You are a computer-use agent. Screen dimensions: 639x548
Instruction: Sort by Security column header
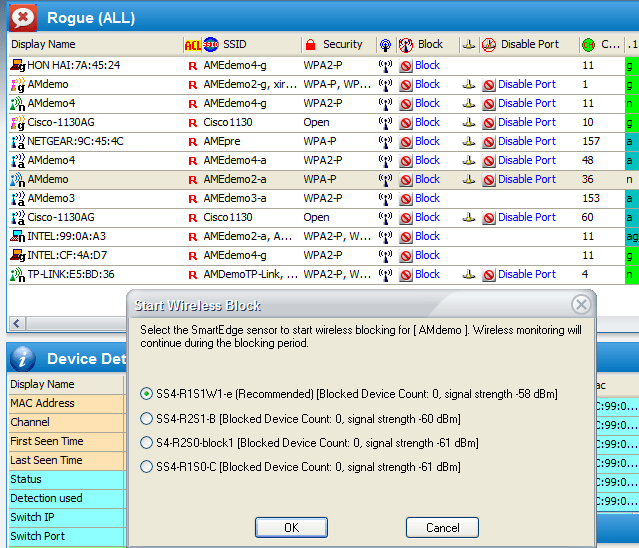click(x=342, y=44)
